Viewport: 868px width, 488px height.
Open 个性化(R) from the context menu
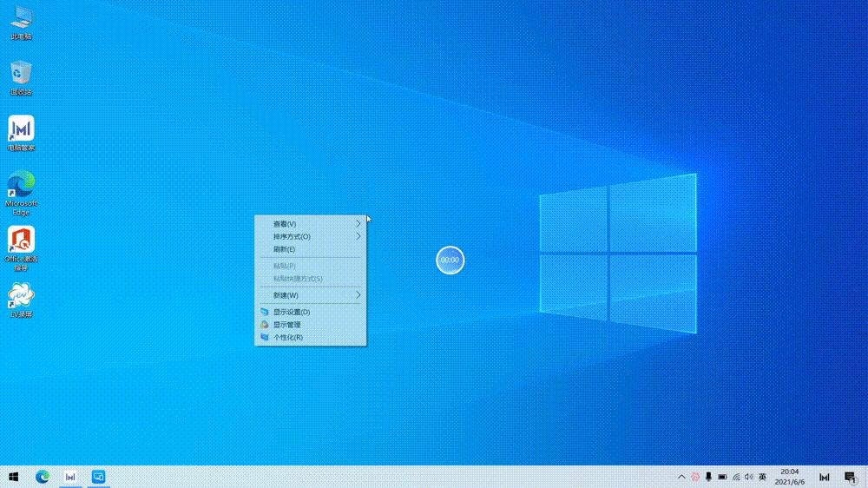(x=311, y=337)
